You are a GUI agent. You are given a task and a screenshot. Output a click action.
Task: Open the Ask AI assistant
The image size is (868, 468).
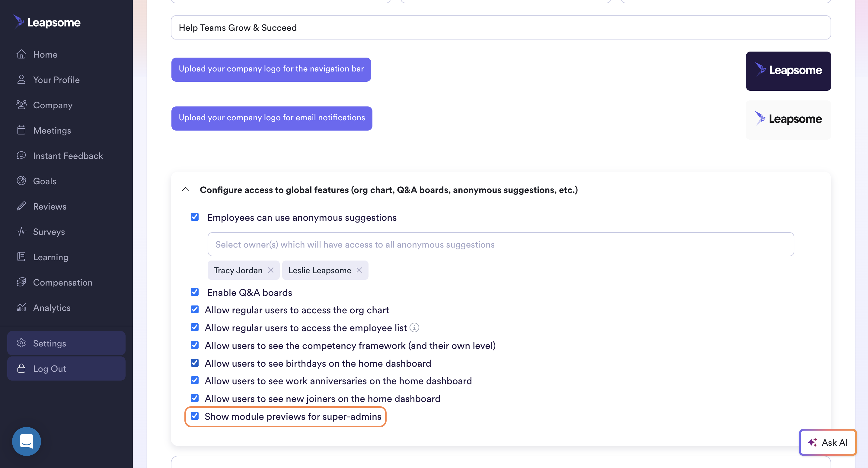click(828, 442)
